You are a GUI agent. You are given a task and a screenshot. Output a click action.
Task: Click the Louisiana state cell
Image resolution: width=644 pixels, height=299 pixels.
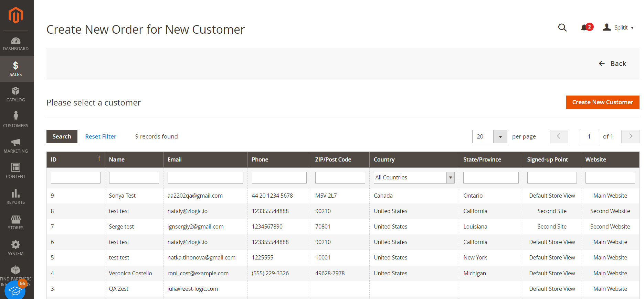coord(475,226)
